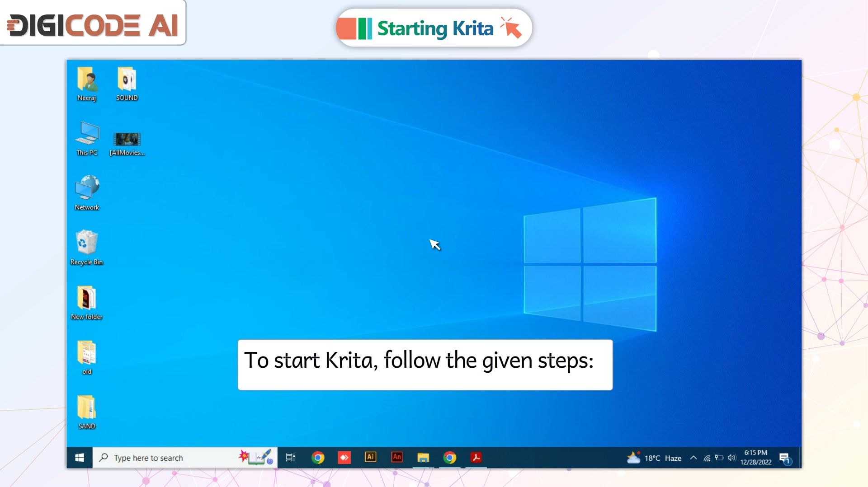
Task: Select the SAND folder icon
Action: 87,412
